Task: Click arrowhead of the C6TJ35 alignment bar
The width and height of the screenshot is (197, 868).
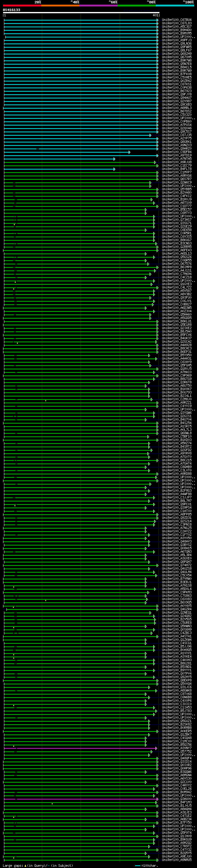Action: [x=151, y=135]
